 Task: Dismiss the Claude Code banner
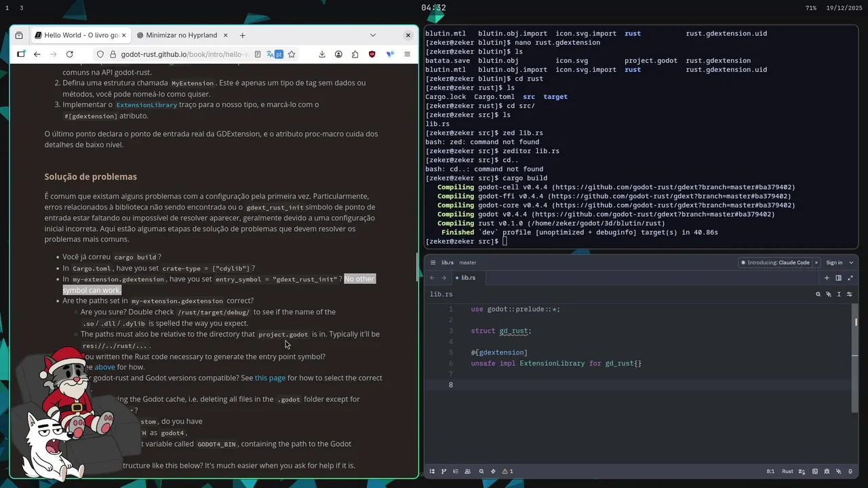click(816, 262)
